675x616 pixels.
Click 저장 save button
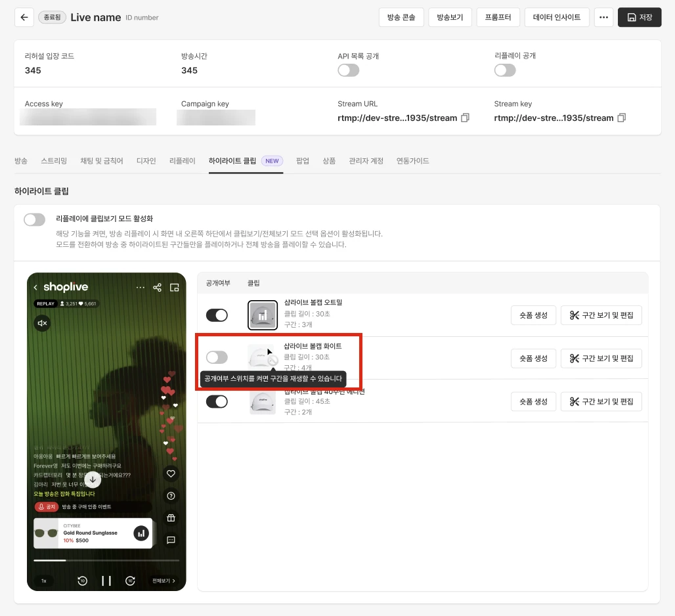click(640, 17)
